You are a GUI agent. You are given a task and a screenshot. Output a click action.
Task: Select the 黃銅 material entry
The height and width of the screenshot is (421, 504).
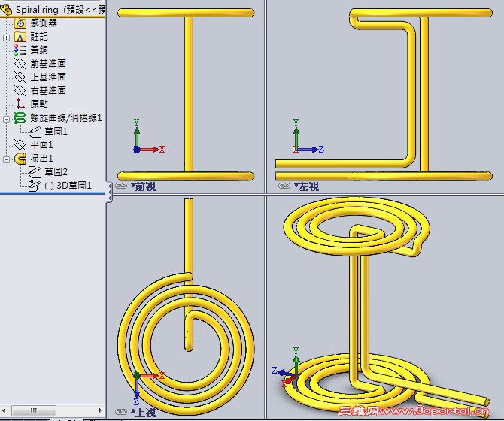(x=39, y=50)
